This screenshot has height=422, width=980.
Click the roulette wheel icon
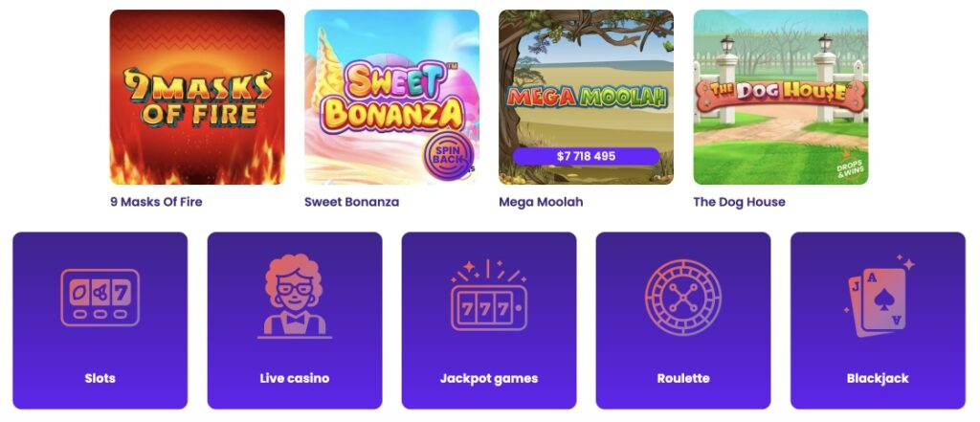point(683,298)
